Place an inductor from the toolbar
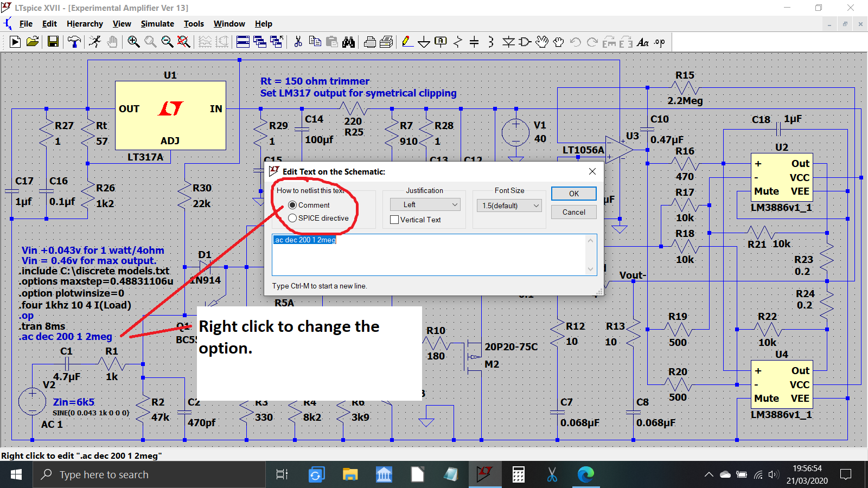The width and height of the screenshot is (868, 488). 491,42
